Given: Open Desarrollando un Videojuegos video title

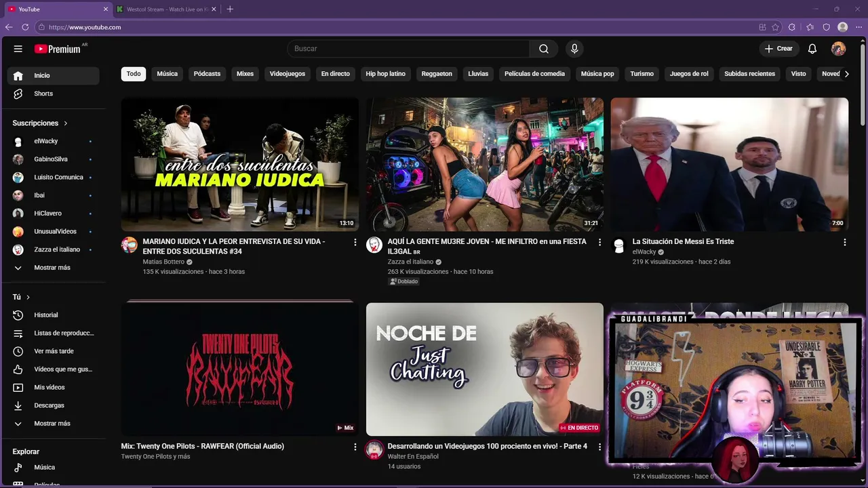Looking at the screenshot, I should point(488,446).
